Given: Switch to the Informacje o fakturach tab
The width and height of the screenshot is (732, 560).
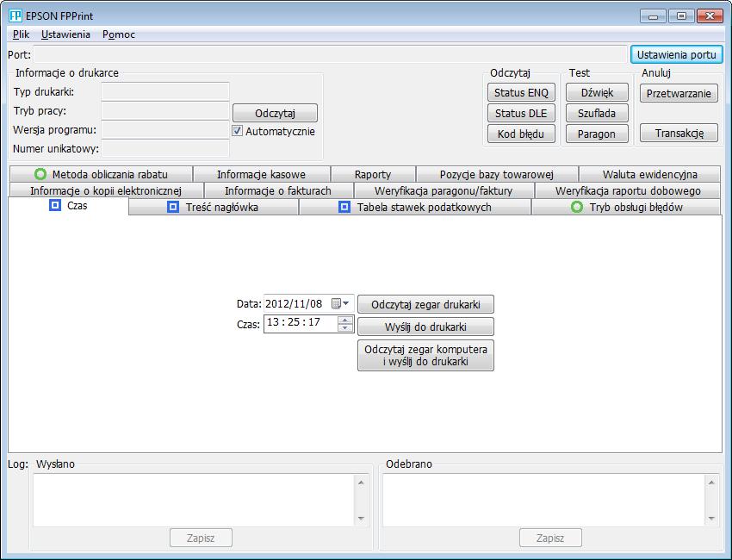Looking at the screenshot, I should click(278, 190).
